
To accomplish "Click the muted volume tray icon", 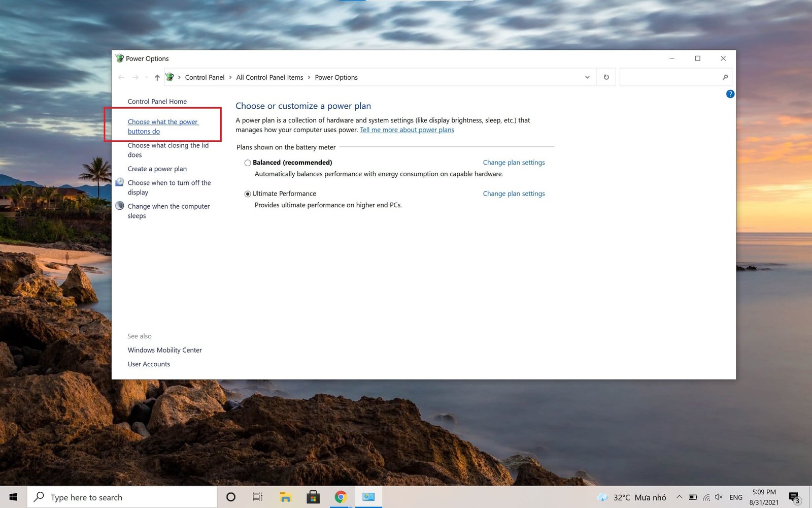I will click(719, 497).
